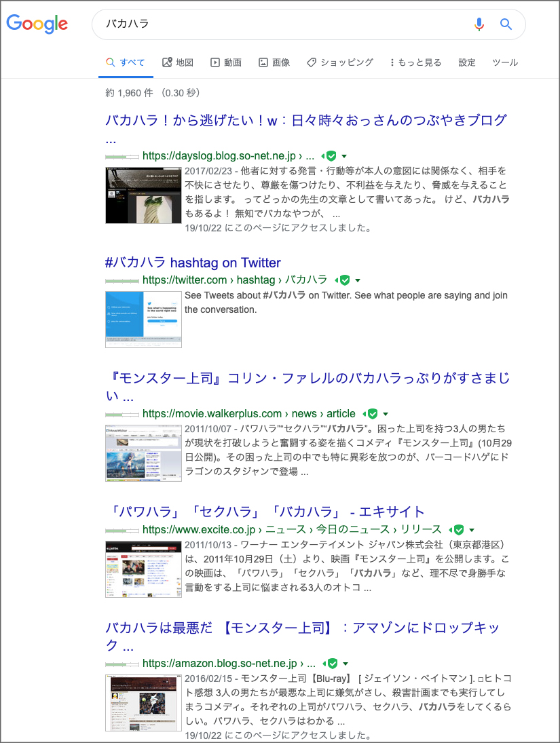This screenshot has height=743, width=560.
Task: Open the excite page thumbnail preview
Action: click(143, 569)
